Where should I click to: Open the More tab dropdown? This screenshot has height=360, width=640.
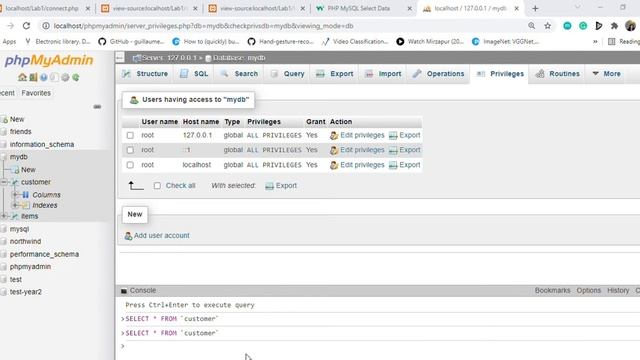point(606,74)
